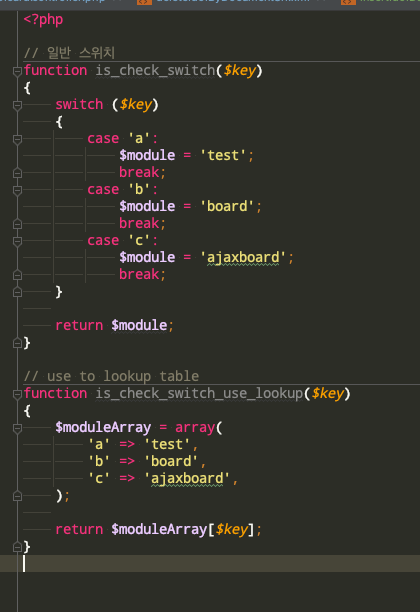Collapse the is_check_switch_use_lookup function fold marker

click(17, 394)
